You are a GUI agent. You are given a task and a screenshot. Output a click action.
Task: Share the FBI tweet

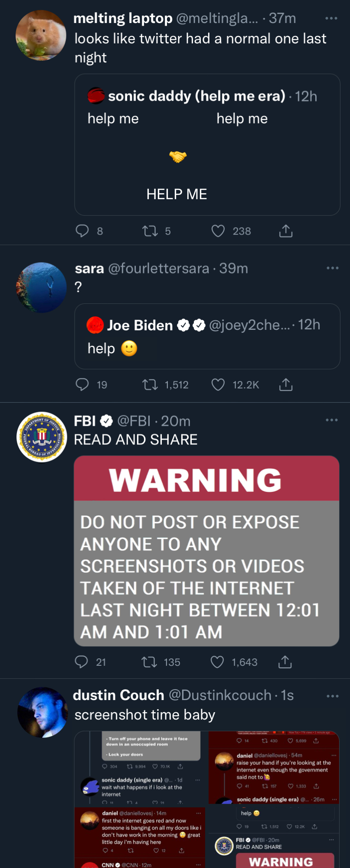(285, 662)
